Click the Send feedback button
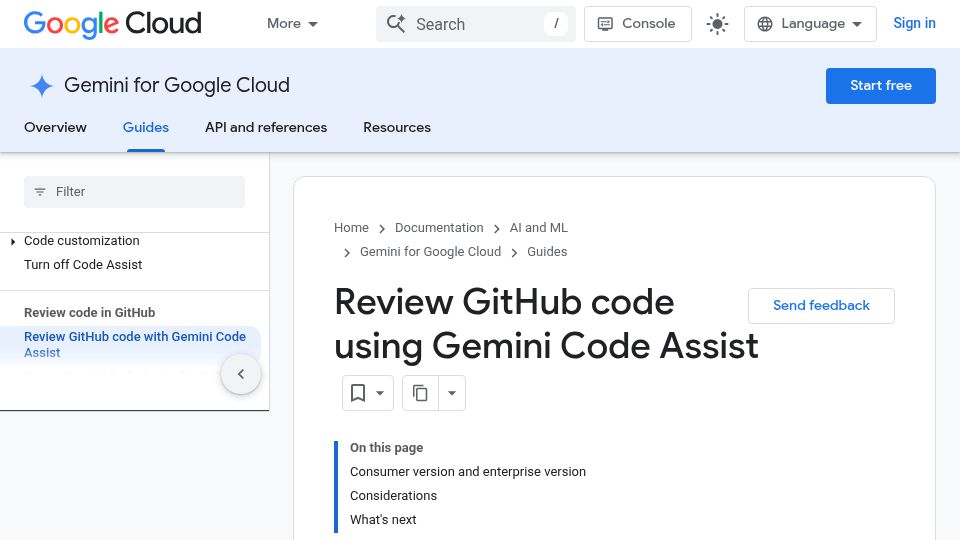This screenshot has height=540, width=960. (821, 306)
